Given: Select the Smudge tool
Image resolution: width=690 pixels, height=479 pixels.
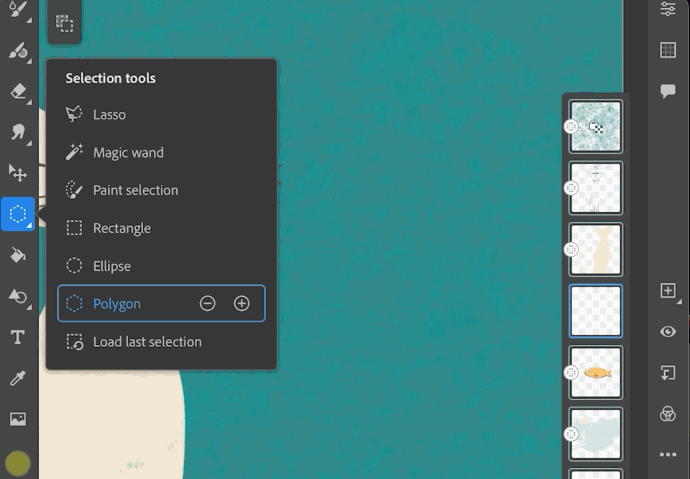Looking at the screenshot, I should pyautogui.click(x=18, y=132).
